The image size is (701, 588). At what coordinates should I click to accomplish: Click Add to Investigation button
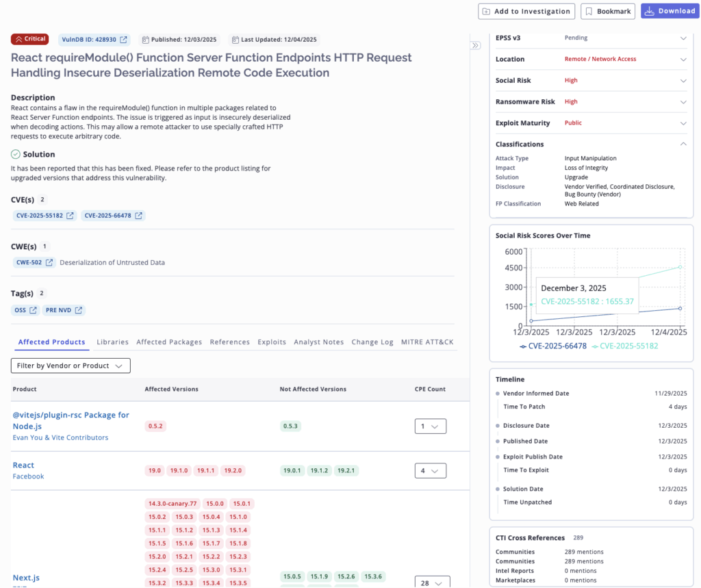(x=526, y=11)
